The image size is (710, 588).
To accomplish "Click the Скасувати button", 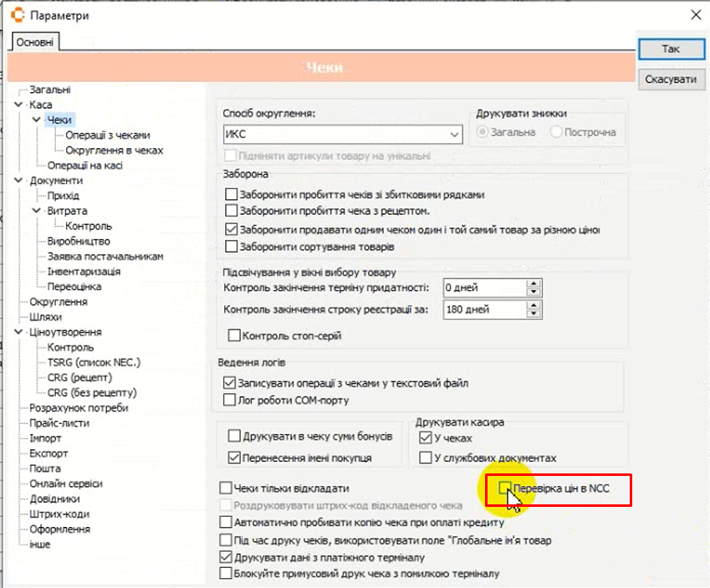I will pos(671,79).
